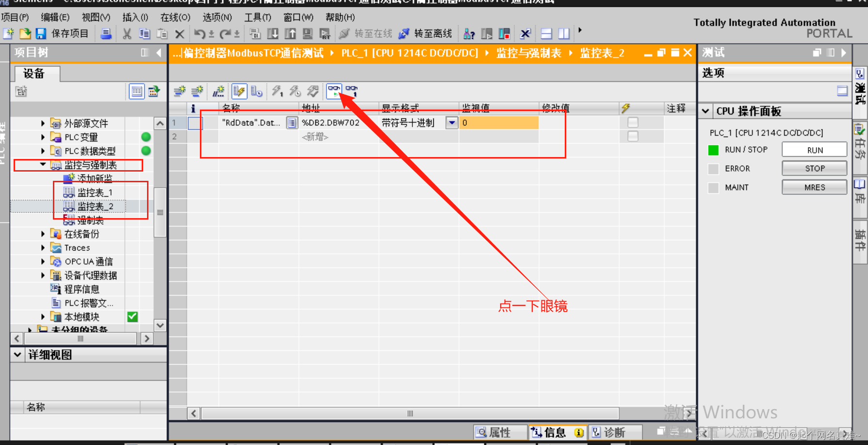Click project tree vertical scrollbar thumb
The width and height of the screenshot is (868, 445).
(160, 212)
